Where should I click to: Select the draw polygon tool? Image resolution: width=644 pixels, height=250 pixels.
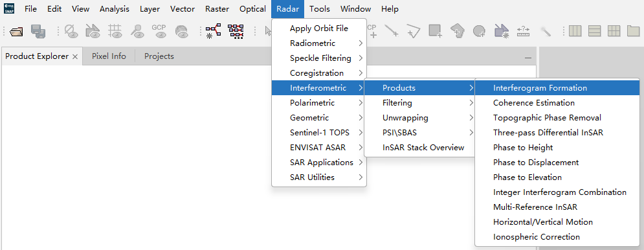click(x=457, y=31)
